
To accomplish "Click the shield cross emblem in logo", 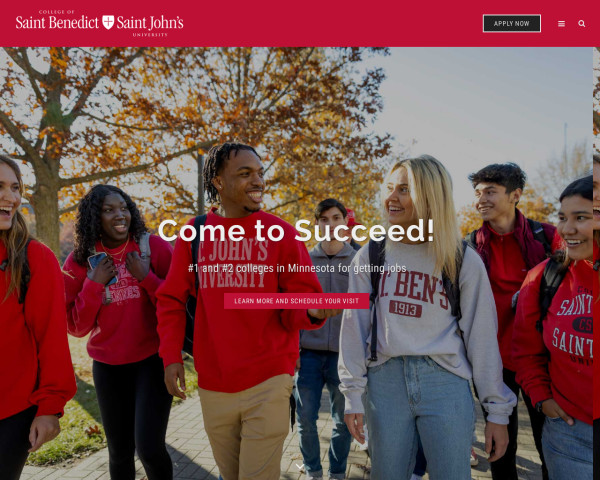I will tap(108, 22).
